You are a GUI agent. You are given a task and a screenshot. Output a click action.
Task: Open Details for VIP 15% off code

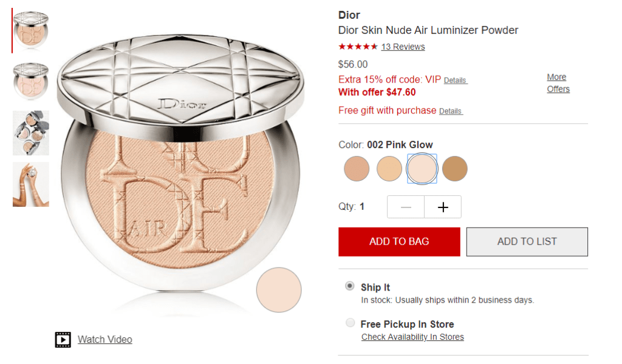pos(456,81)
